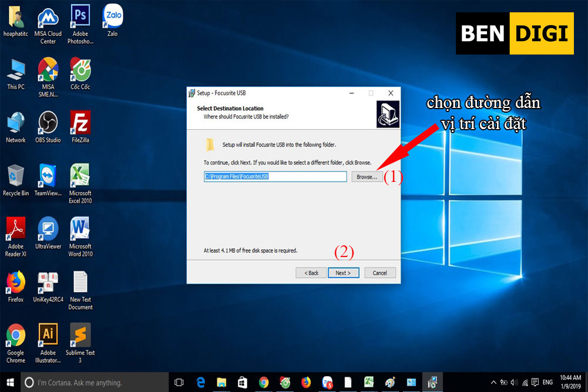Launch Adobe Photoshop from desktop
The height and width of the screenshot is (392, 588).
pyautogui.click(x=80, y=25)
